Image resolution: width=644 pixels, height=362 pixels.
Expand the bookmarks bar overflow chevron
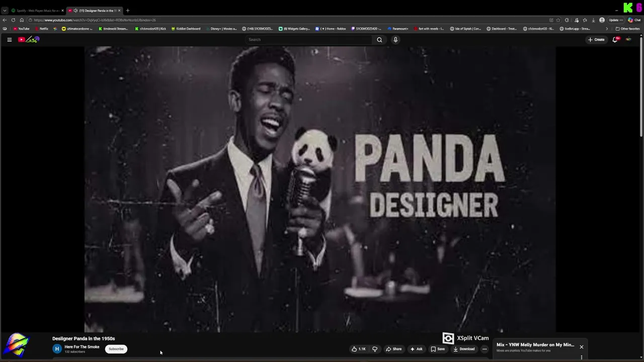[x=607, y=29]
